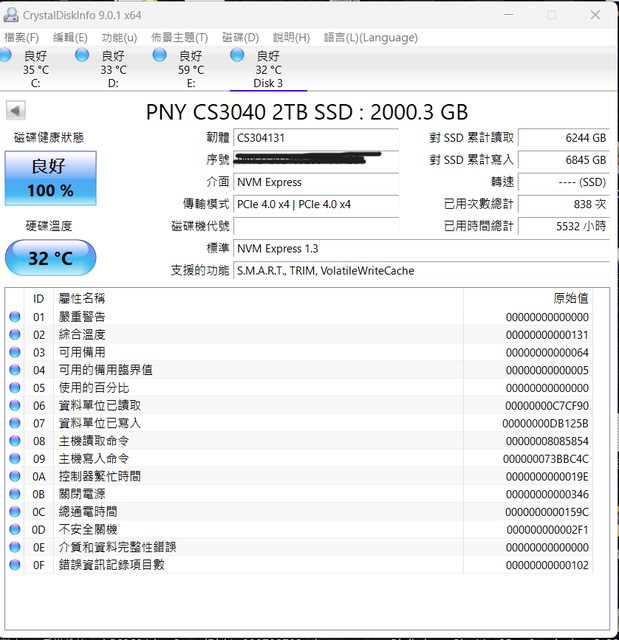
Task: Click the CrystalDiskInfo title bar app icon
Action: point(10,14)
